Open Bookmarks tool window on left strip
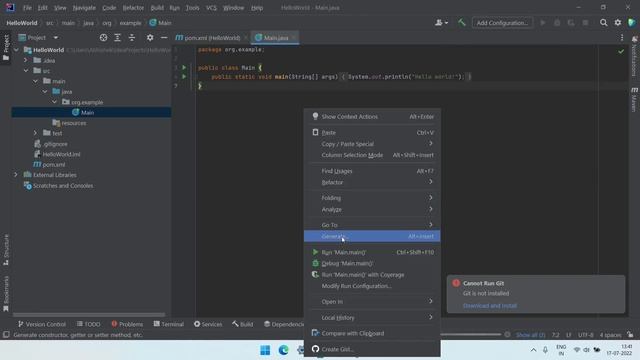This screenshot has height=360, width=640. pos(6,293)
